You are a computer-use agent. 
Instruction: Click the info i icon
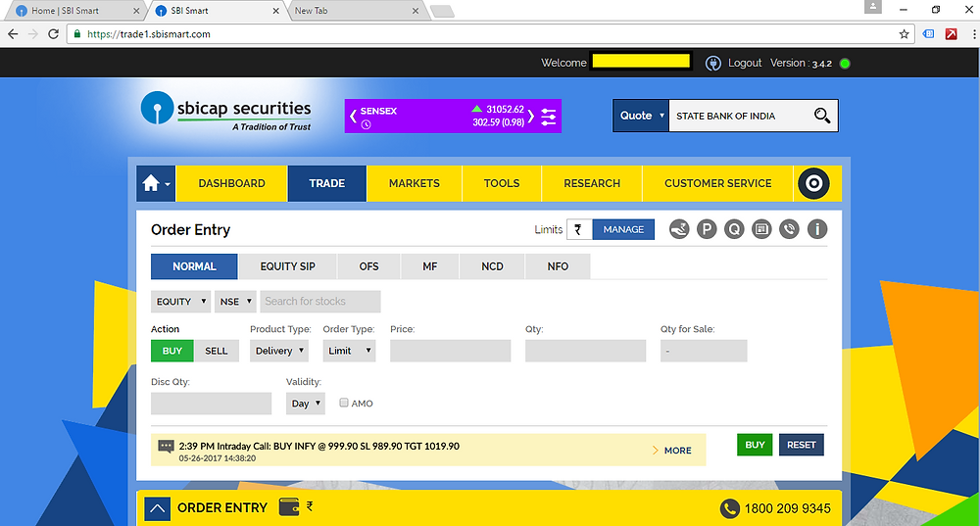[x=817, y=229]
